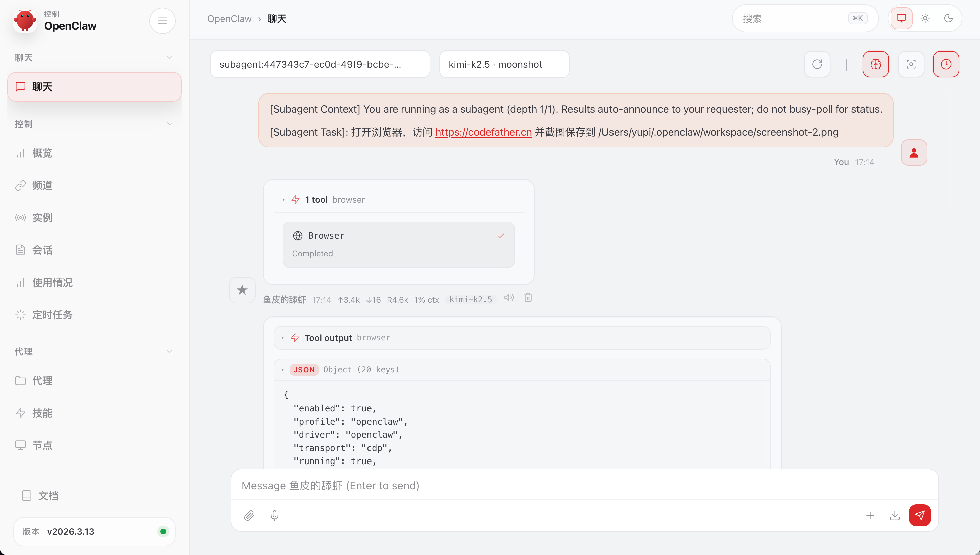Click the speaker read-aloud icon
This screenshot has width=980, height=555.
pyautogui.click(x=509, y=297)
